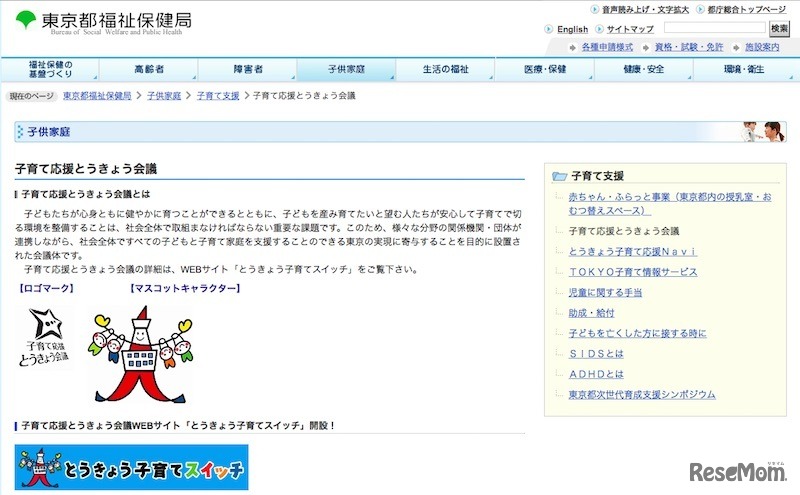800x495 pixels.
Task: Select the 健康・安全 nav tab
Action: point(643,69)
